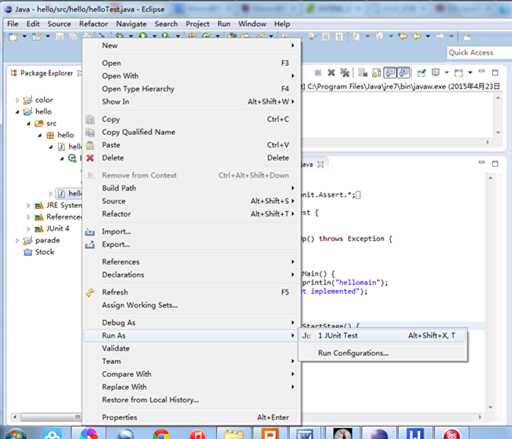Click the Windows Start button

click(x=16, y=434)
